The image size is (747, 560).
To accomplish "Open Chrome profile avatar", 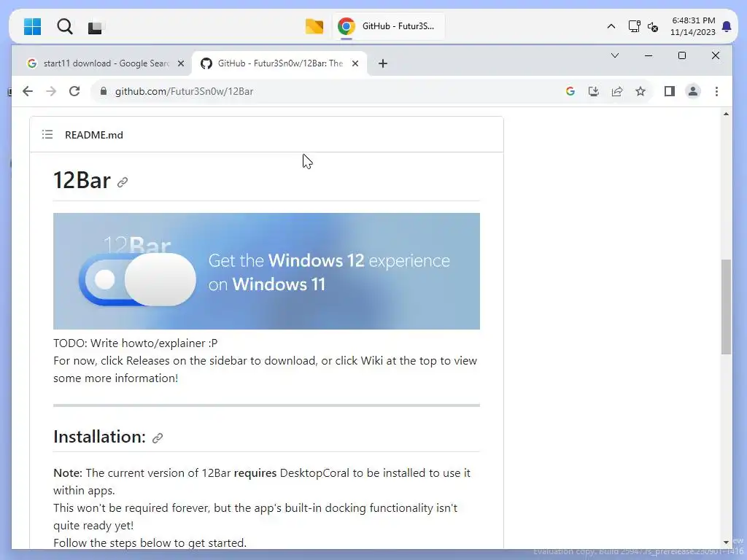I will [x=693, y=91].
